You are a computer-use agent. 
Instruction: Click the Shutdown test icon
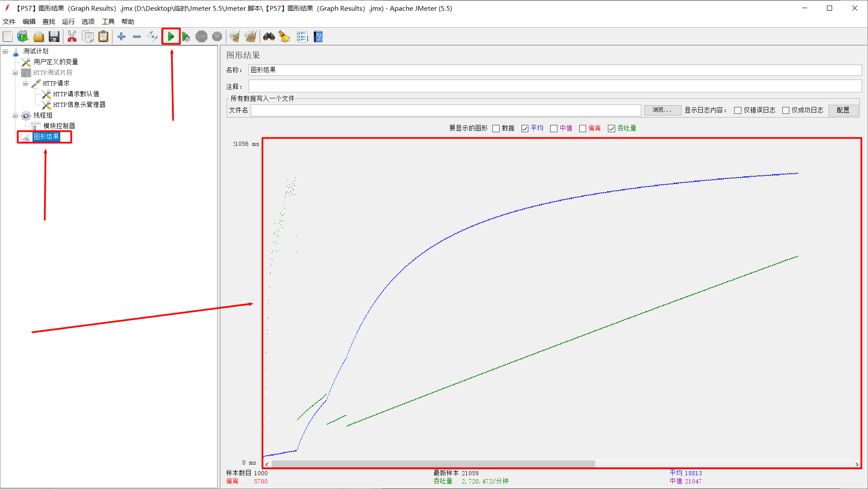pyautogui.click(x=217, y=37)
